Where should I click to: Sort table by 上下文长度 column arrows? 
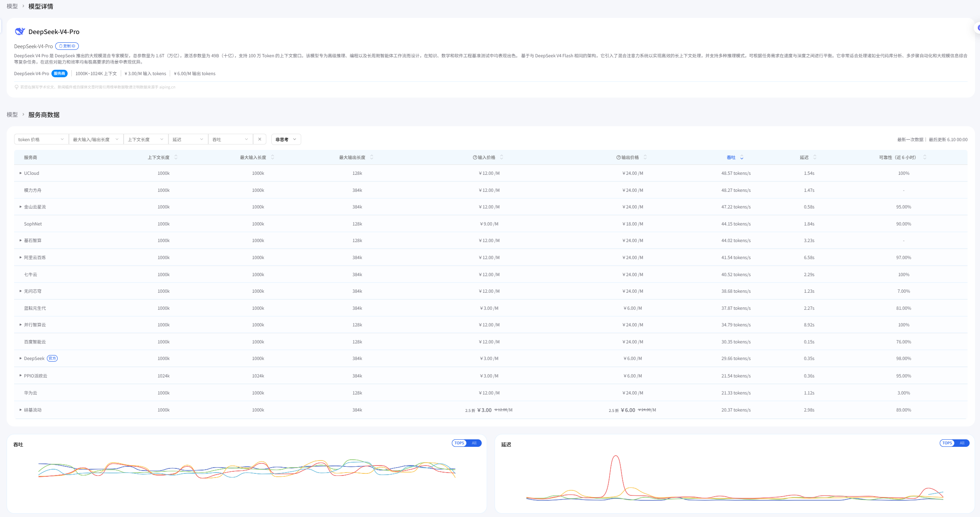(x=176, y=157)
